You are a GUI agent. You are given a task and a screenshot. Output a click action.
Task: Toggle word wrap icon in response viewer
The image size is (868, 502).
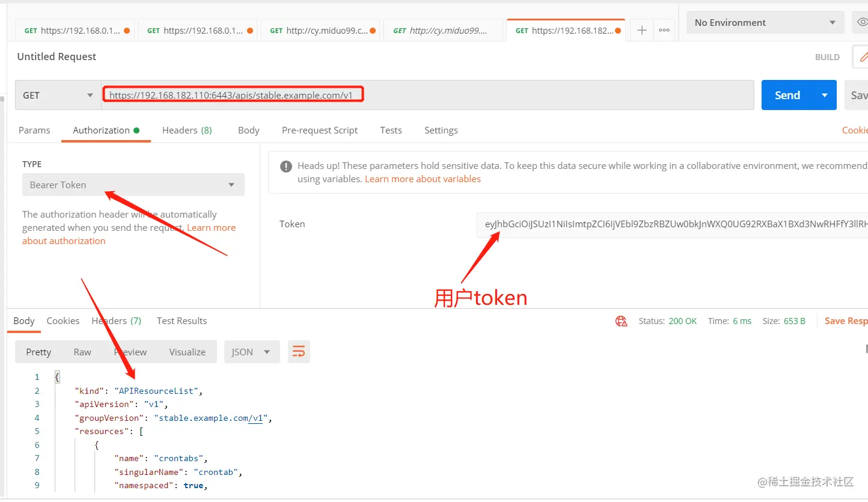coord(299,352)
